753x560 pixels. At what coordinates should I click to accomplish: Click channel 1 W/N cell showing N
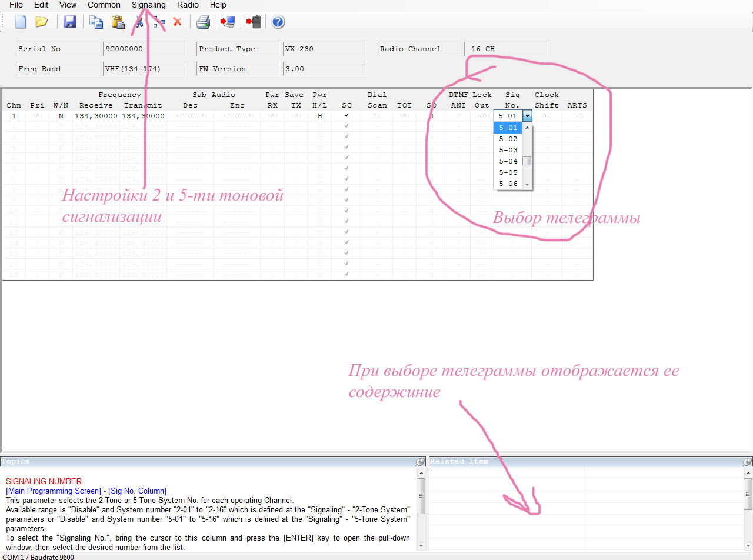[61, 116]
